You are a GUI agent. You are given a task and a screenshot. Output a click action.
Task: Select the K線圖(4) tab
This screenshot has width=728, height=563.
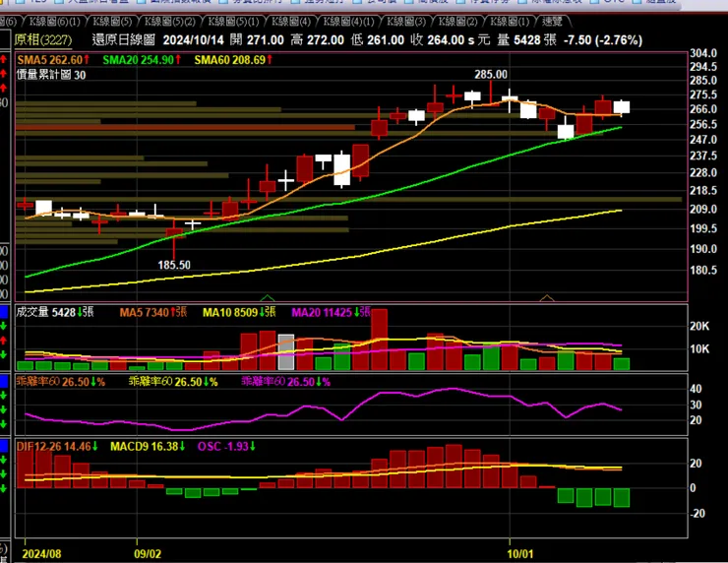290,22
